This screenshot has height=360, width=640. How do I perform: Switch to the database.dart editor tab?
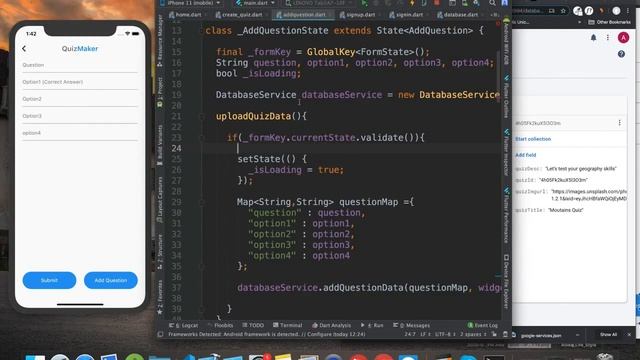click(x=458, y=15)
